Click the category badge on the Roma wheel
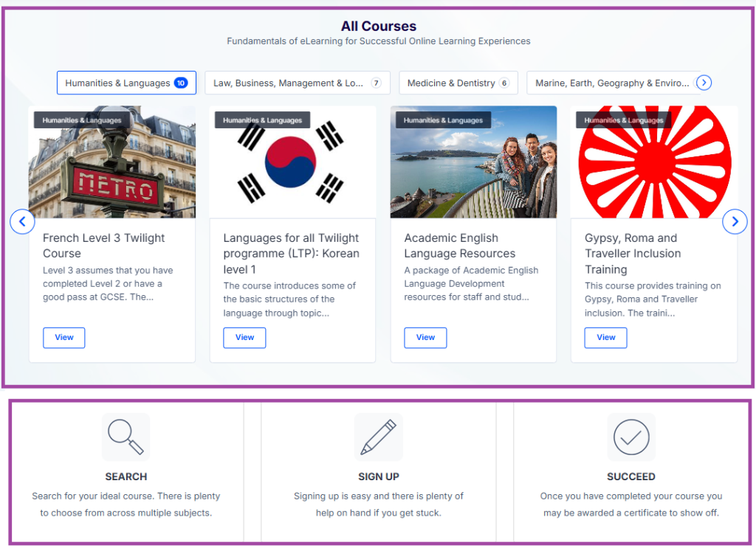The image size is (756, 551). click(623, 120)
